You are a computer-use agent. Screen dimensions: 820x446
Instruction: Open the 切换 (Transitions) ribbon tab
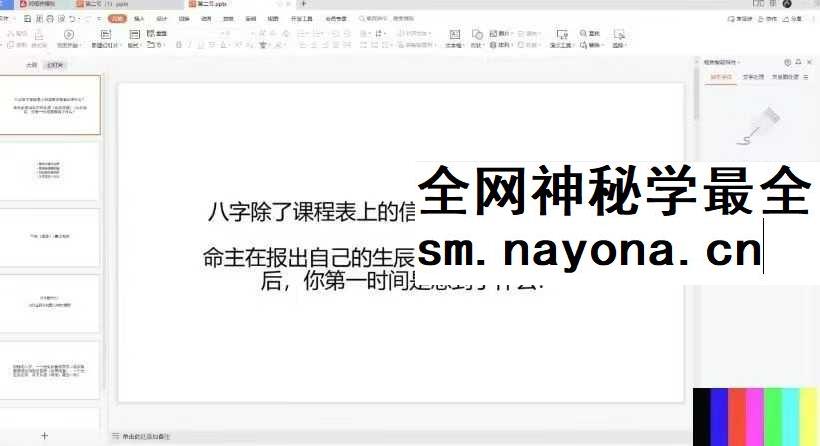(184, 19)
